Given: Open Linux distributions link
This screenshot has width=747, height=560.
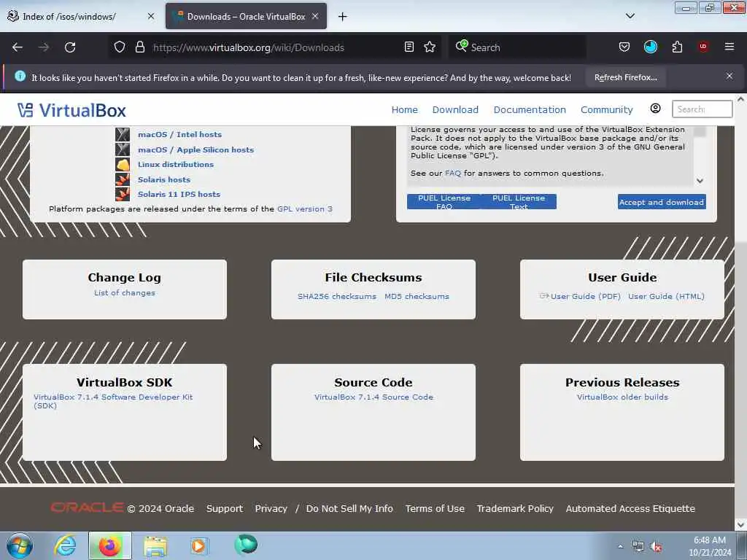Looking at the screenshot, I should click(176, 164).
